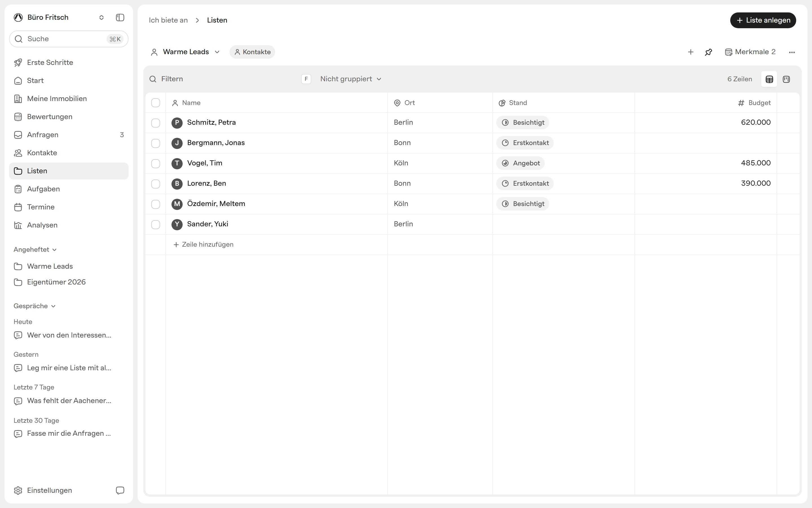
Task: Go to Ich biete an breadcrumb
Action: click(x=168, y=20)
